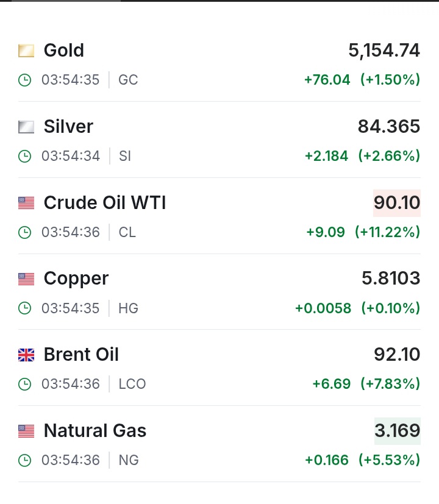
Task: Click the UK flag beside Brent Oil
Action: point(26,355)
